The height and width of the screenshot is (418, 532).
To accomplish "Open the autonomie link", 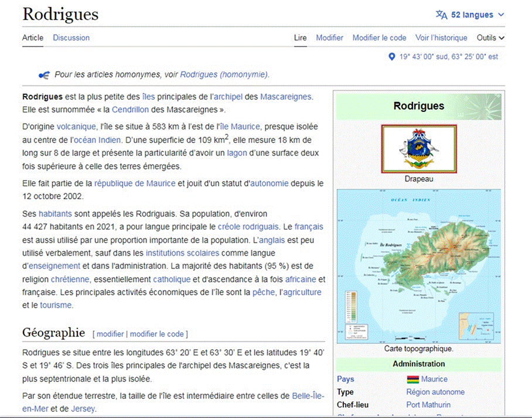I will [269, 183].
